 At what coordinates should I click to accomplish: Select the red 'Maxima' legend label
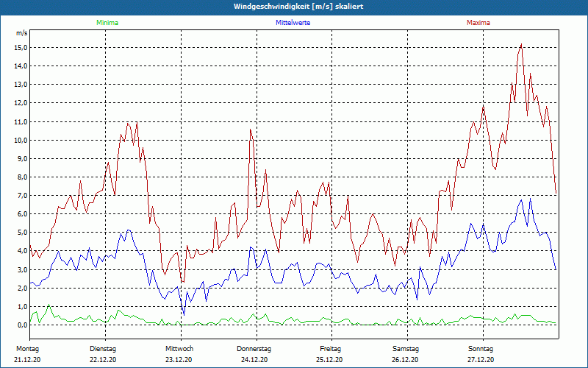pos(478,23)
